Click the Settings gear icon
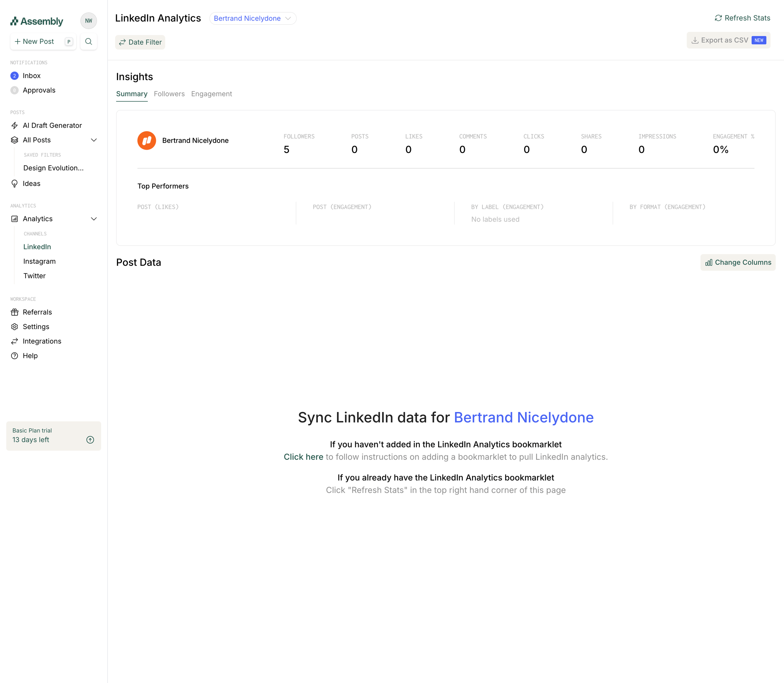This screenshot has width=784, height=683. pos(14,327)
